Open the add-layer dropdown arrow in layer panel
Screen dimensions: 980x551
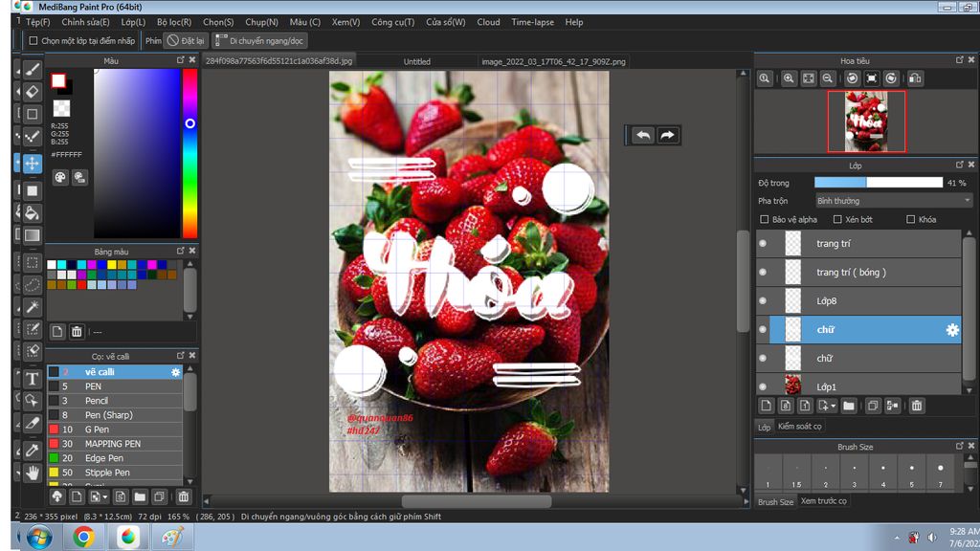(834, 407)
